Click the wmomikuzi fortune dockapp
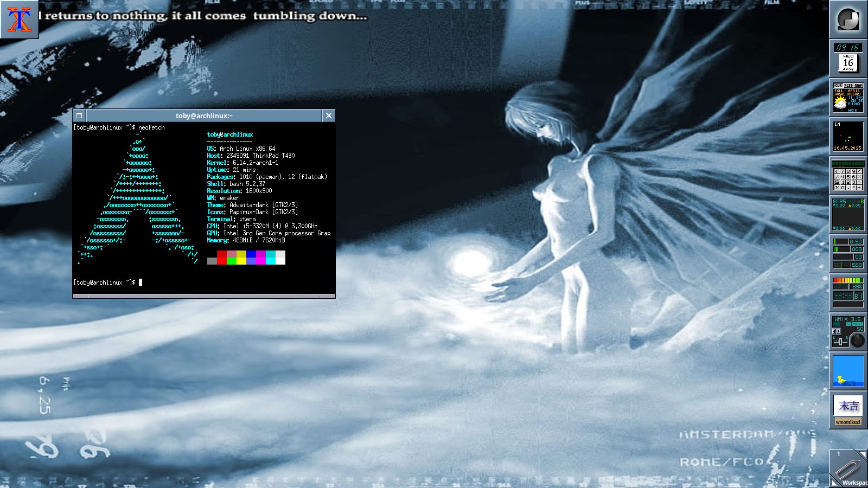Screen dimensions: 868x488 [x=848, y=409]
